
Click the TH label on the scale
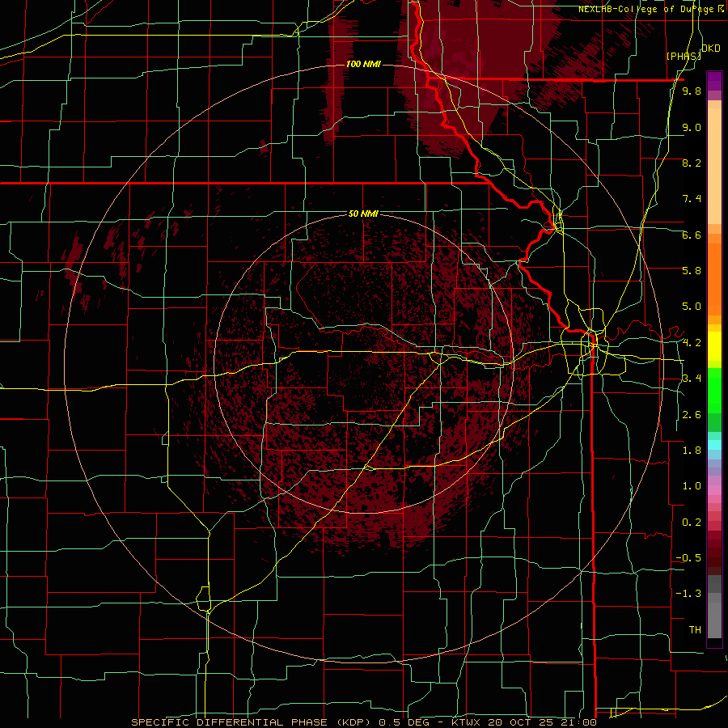(x=695, y=630)
